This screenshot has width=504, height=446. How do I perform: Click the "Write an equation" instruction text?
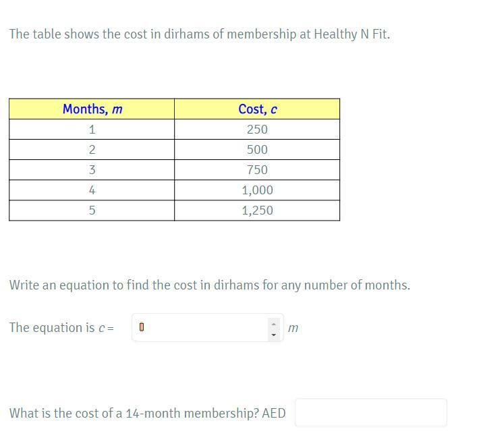(x=209, y=285)
